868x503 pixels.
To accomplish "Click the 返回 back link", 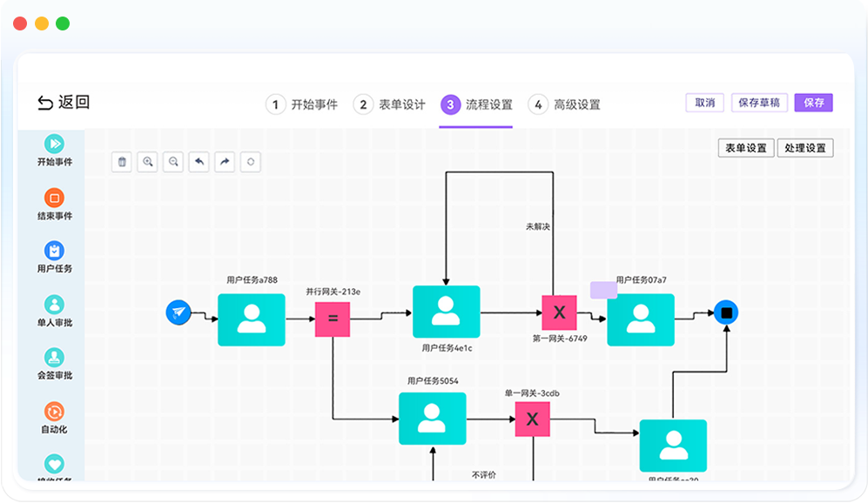I will 64,103.
